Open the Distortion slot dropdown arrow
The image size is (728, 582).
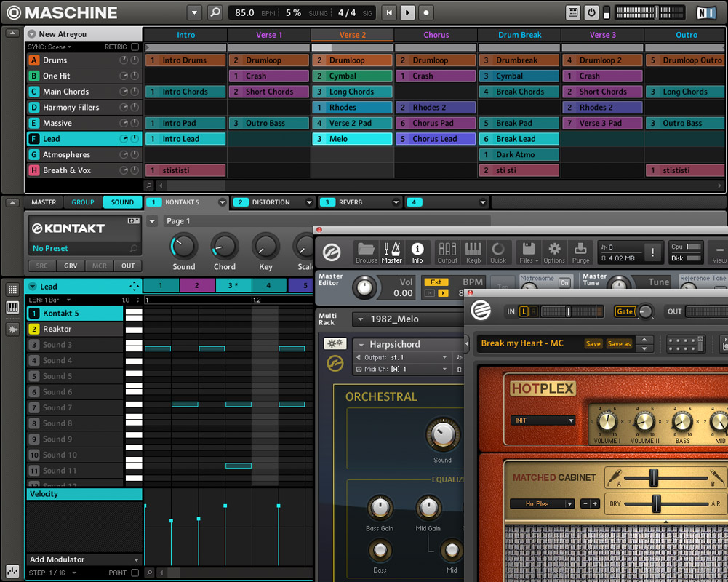309,202
